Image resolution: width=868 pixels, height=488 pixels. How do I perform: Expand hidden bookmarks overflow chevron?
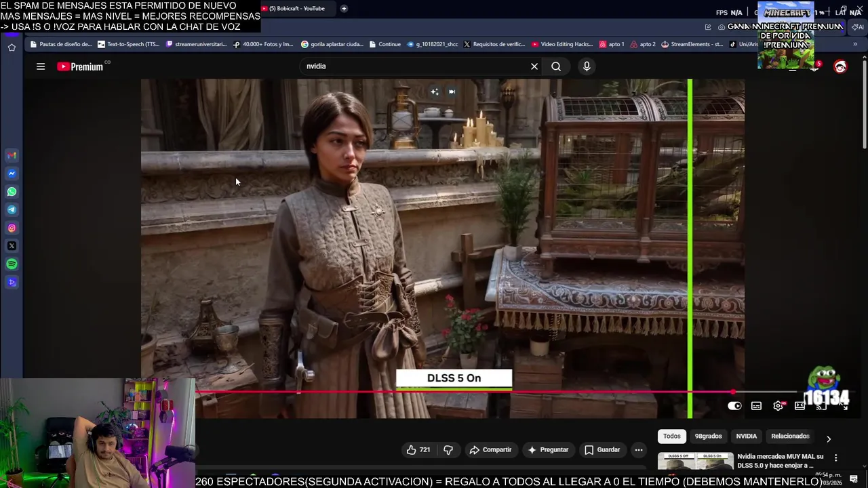(855, 45)
